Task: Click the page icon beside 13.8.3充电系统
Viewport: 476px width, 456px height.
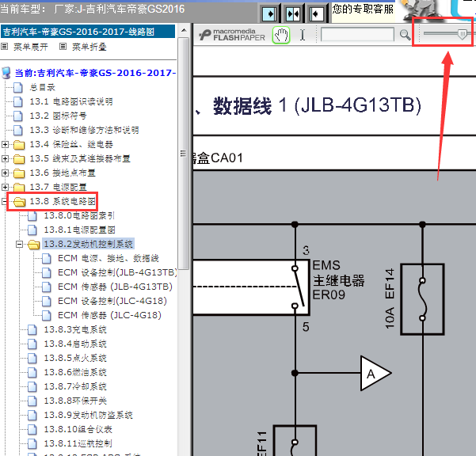Action: point(32,330)
